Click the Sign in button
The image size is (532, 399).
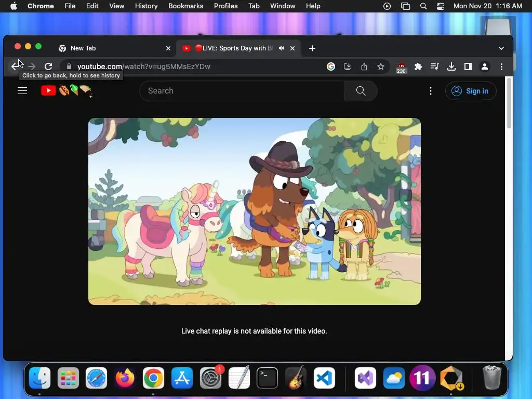[471, 91]
